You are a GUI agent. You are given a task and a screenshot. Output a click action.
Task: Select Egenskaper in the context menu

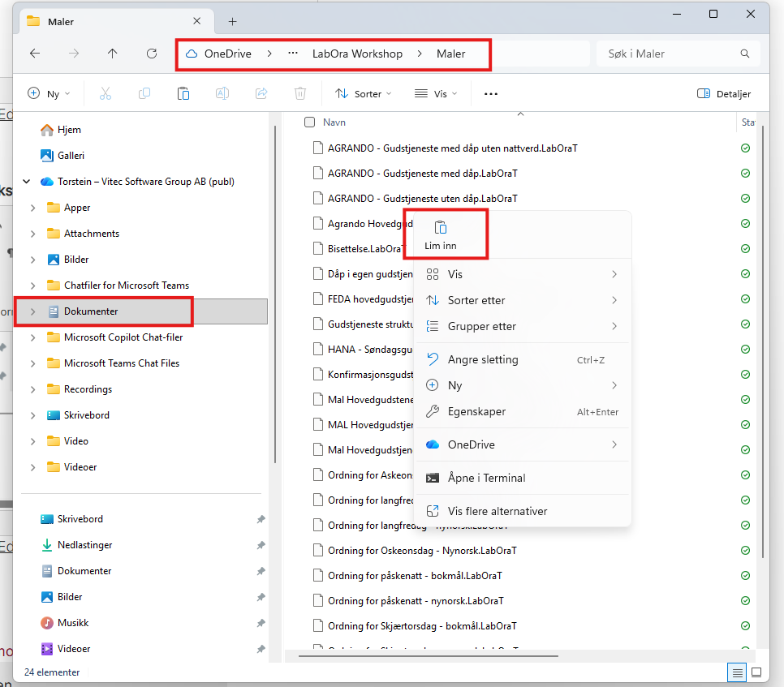pos(476,411)
